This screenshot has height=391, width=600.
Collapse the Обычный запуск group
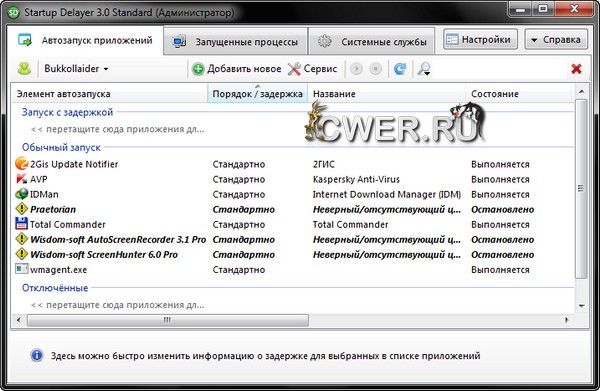coord(61,147)
